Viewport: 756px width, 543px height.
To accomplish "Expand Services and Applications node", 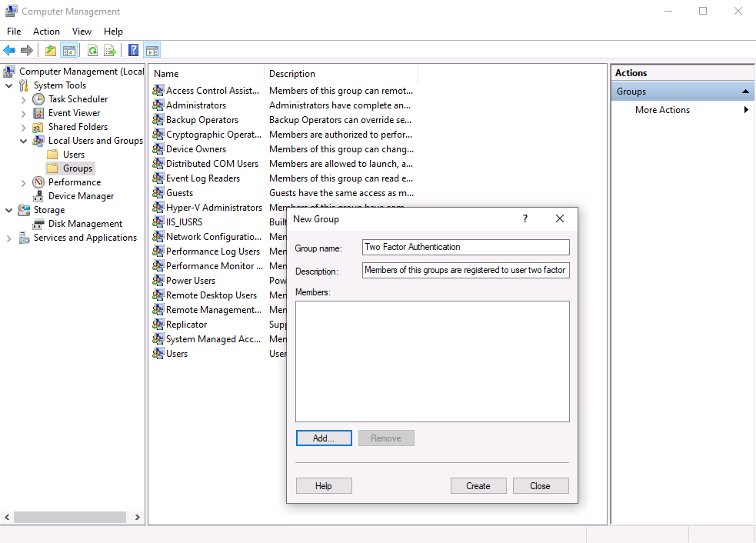I will pyautogui.click(x=8, y=238).
